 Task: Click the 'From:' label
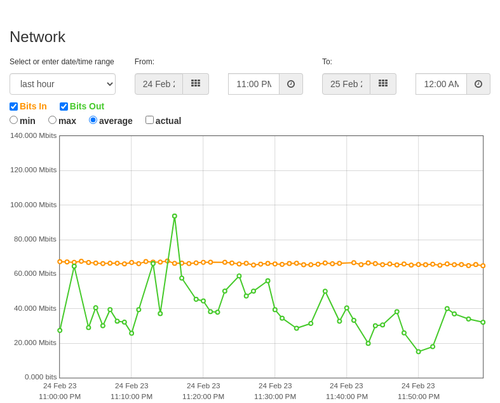(x=144, y=62)
